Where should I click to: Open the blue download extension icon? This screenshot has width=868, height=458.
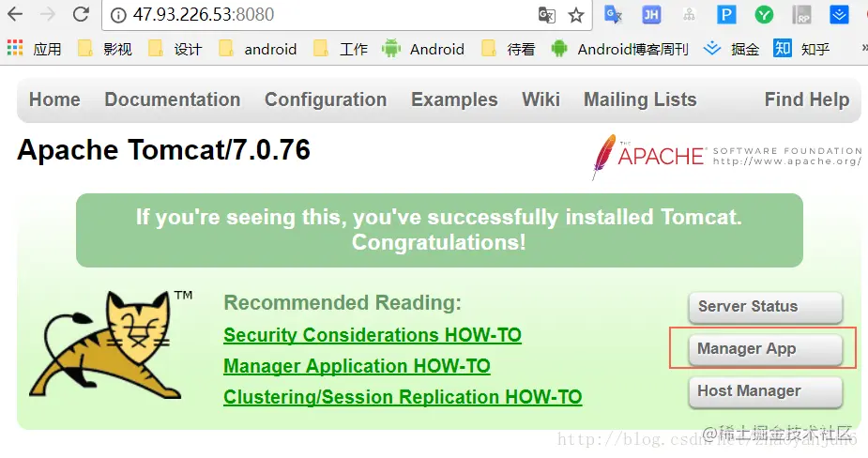[x=839, y=14]
